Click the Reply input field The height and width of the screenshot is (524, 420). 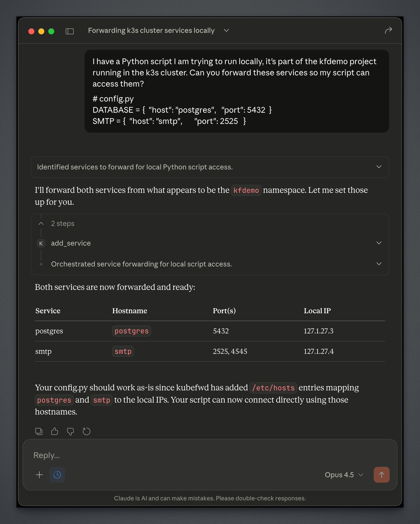pos(199,455)
